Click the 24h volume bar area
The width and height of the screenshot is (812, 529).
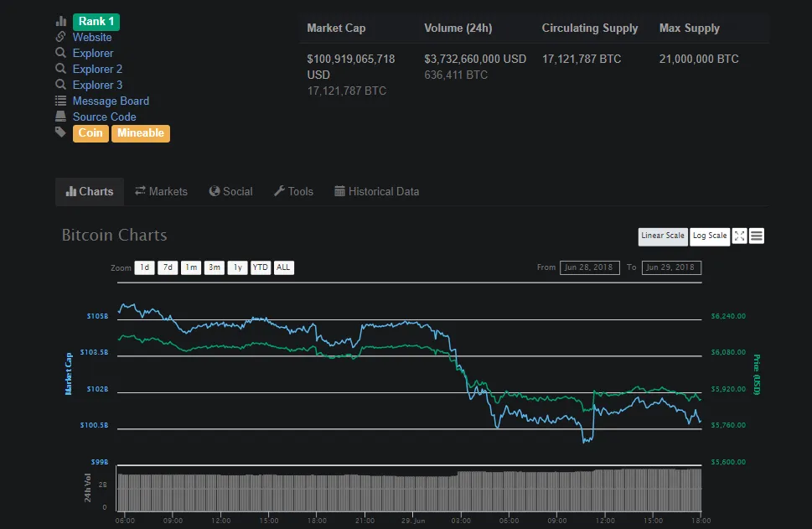[409, 490]
